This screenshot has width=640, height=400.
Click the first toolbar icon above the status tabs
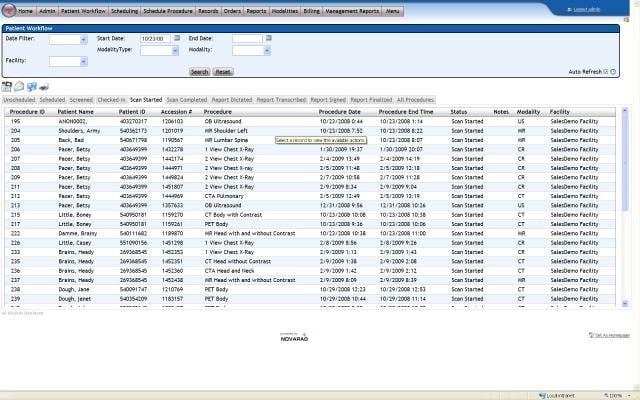point(7,88)
